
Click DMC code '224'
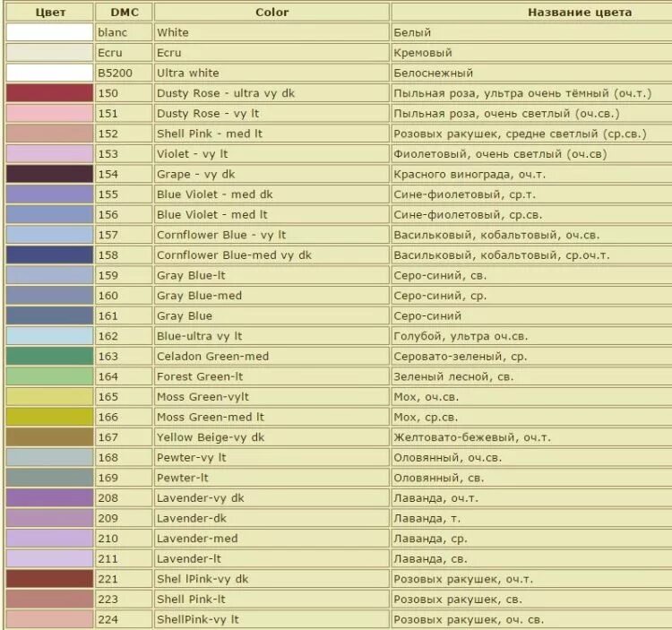(x=124, y=619)
